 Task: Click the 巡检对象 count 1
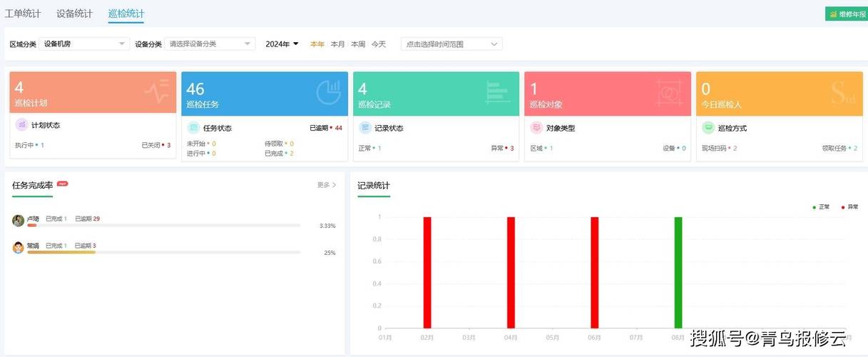pyautogui.click(x=533, y=89)
